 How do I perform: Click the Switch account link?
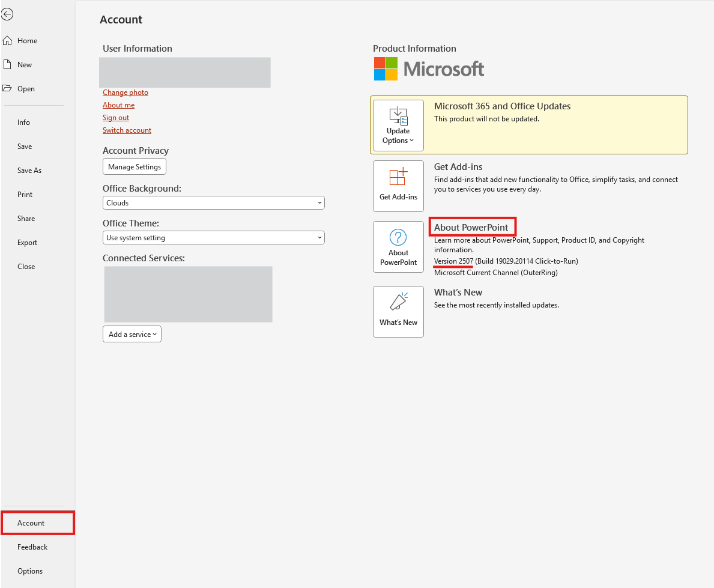[127, 130]
